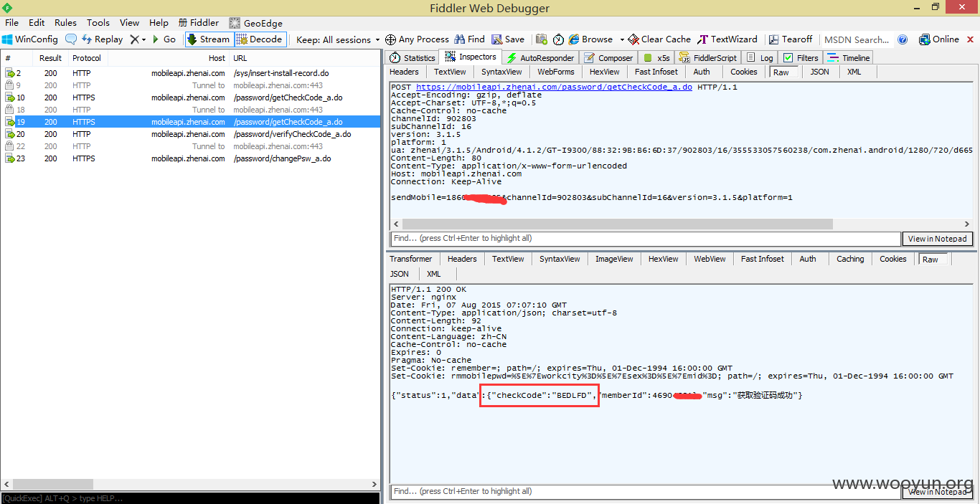Open the Edit menu
Viewport: 980px width, 504px height.
pyautogui.click(x=37, y=22)
